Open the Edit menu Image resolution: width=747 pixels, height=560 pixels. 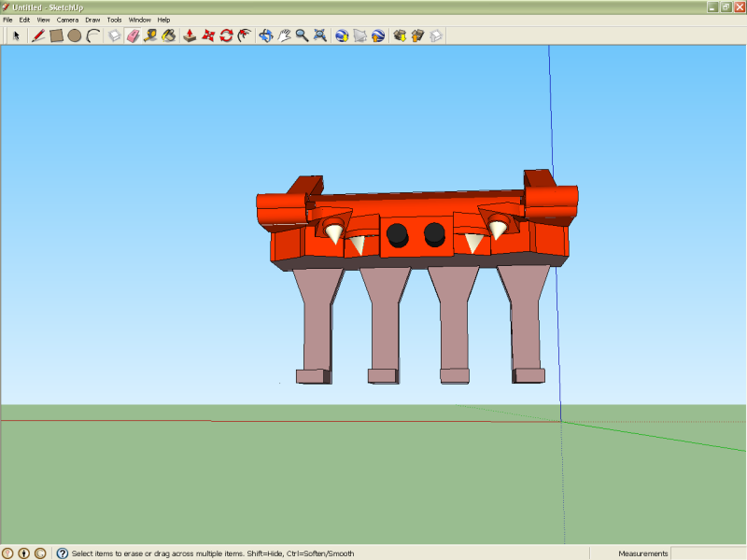pyautogui.click(x=24, y=20)
